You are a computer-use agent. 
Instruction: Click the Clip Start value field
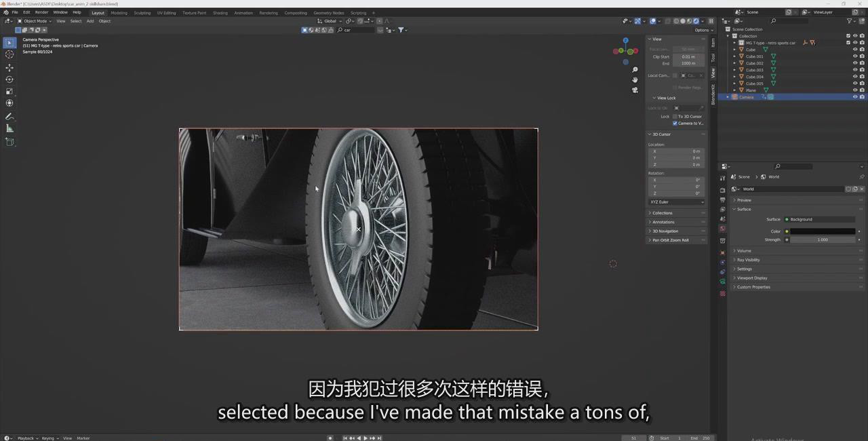pyautogui.click(x=688, y=56)
